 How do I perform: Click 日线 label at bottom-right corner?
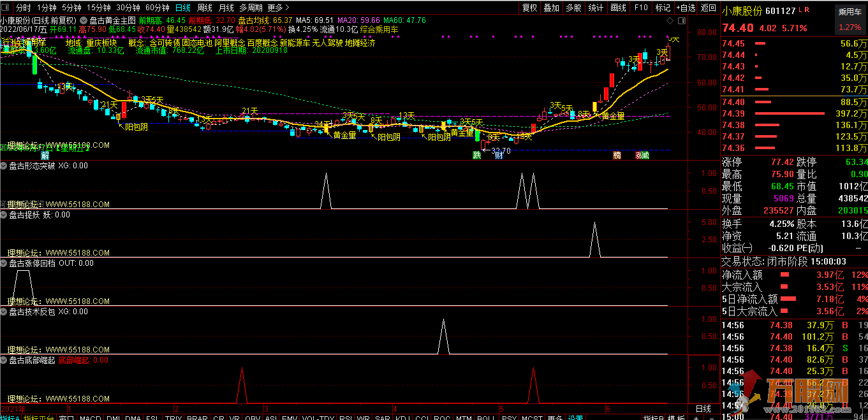tap(703, 409)
